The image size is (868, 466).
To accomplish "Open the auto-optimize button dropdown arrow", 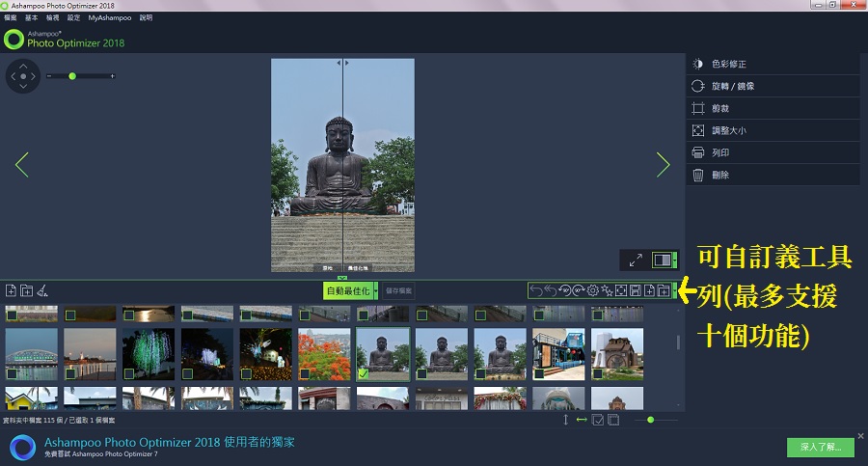I will (375, 290).
